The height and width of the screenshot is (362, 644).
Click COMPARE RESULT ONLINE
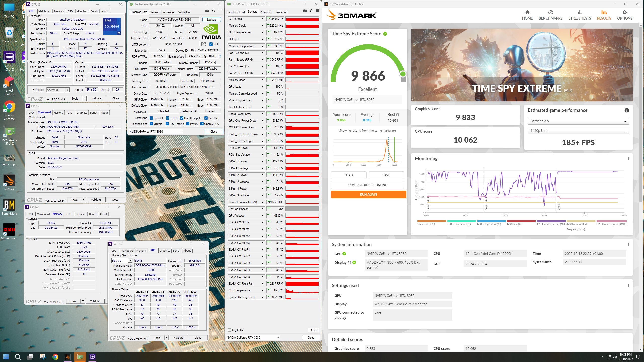tap(367, 185)
